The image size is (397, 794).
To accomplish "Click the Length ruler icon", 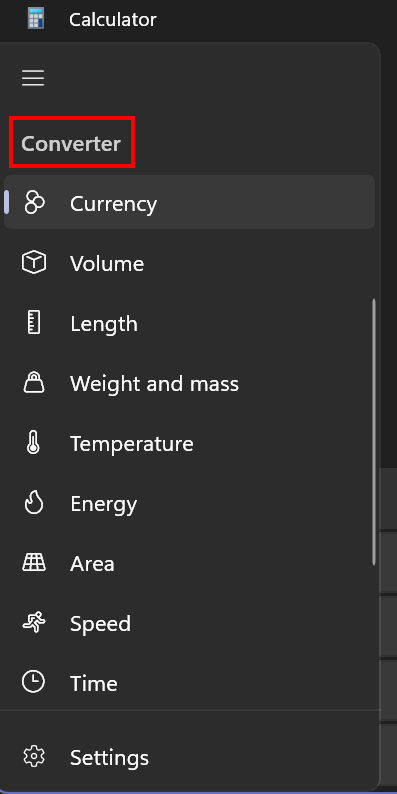I will coord(34,323).
